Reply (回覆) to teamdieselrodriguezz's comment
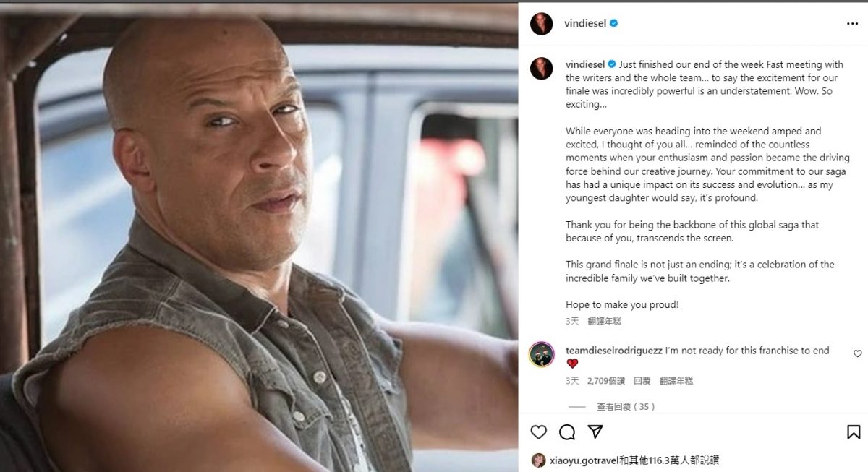Image resolution: width=868 pixels, height=472 pixels. (642, 381)
